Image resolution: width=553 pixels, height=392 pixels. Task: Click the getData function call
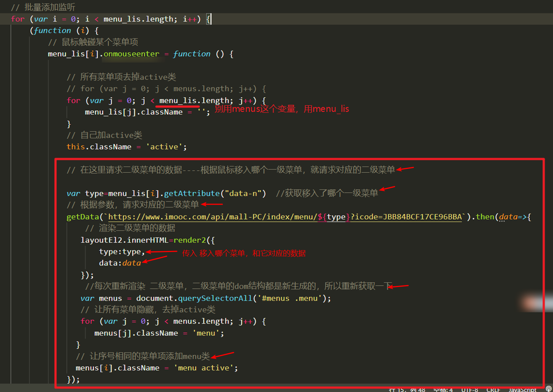[83, 217]
